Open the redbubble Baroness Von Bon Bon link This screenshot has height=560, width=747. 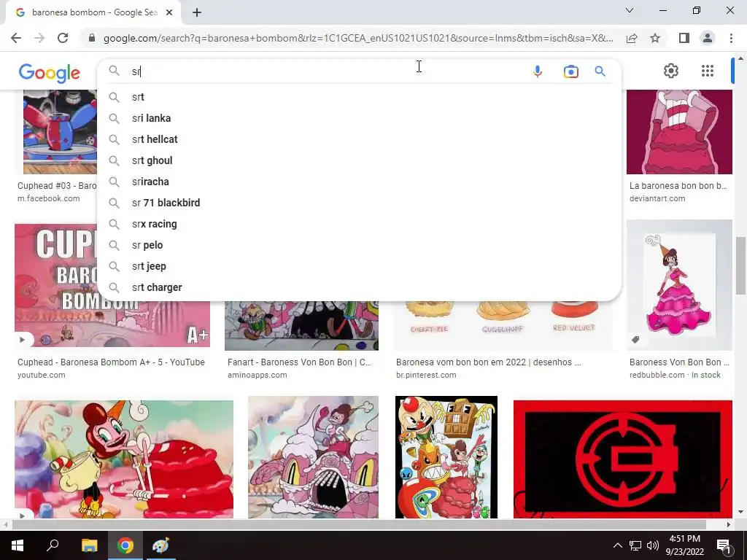tap(679, 362)
